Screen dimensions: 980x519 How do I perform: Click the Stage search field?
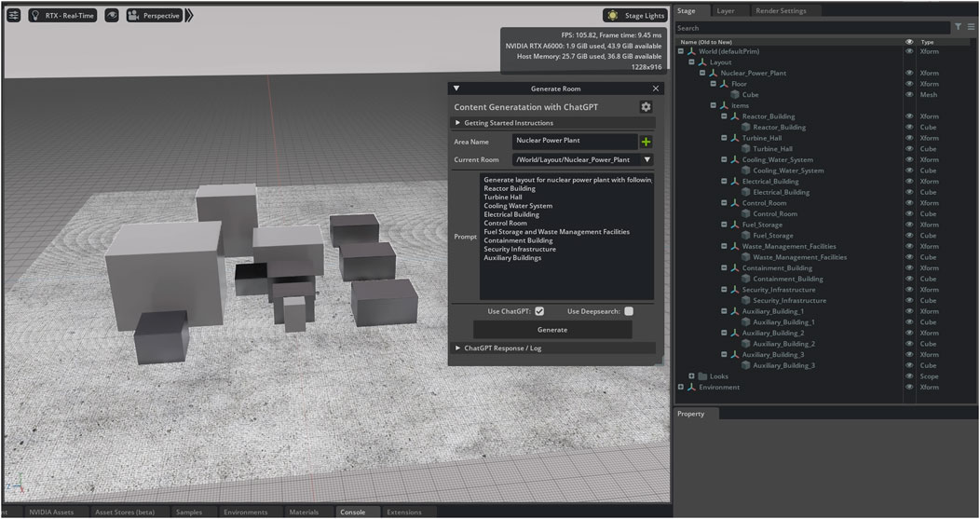pos(812,28)
